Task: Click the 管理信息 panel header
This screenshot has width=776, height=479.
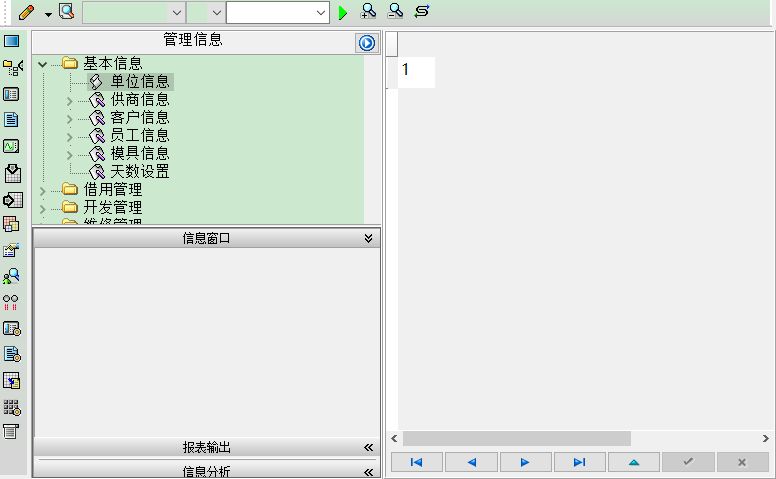Action: click(193, 40)
